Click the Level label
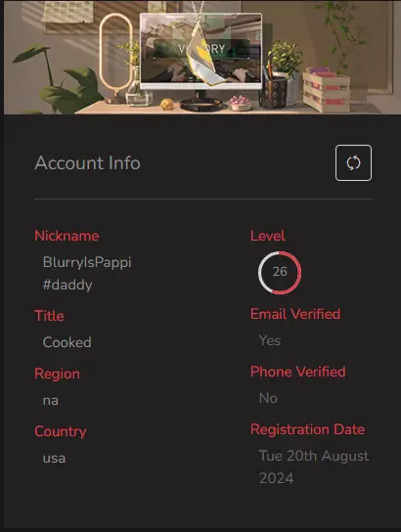 coord(268,236)
